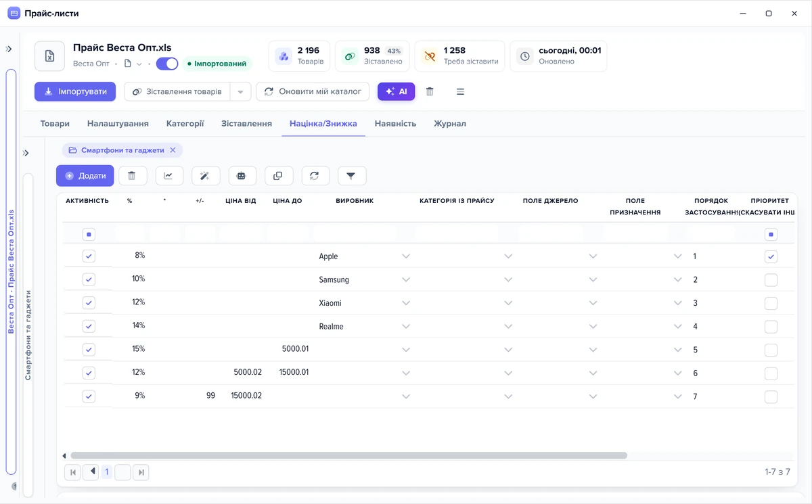
Task: Enable the priority checkbox in the Realme row
Action: click(771, 327)
